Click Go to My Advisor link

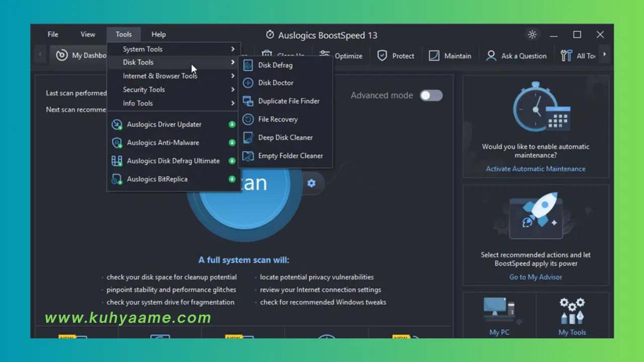click(536, 277)
